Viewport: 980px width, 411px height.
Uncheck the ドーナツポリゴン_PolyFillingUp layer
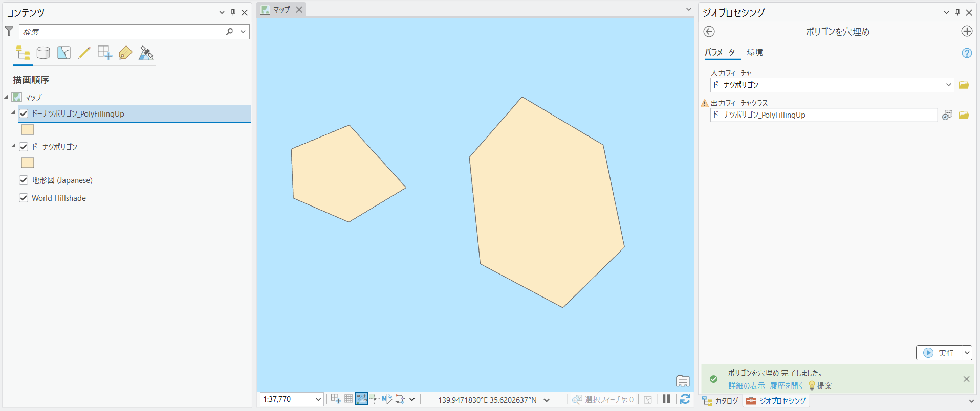point(24,113)
